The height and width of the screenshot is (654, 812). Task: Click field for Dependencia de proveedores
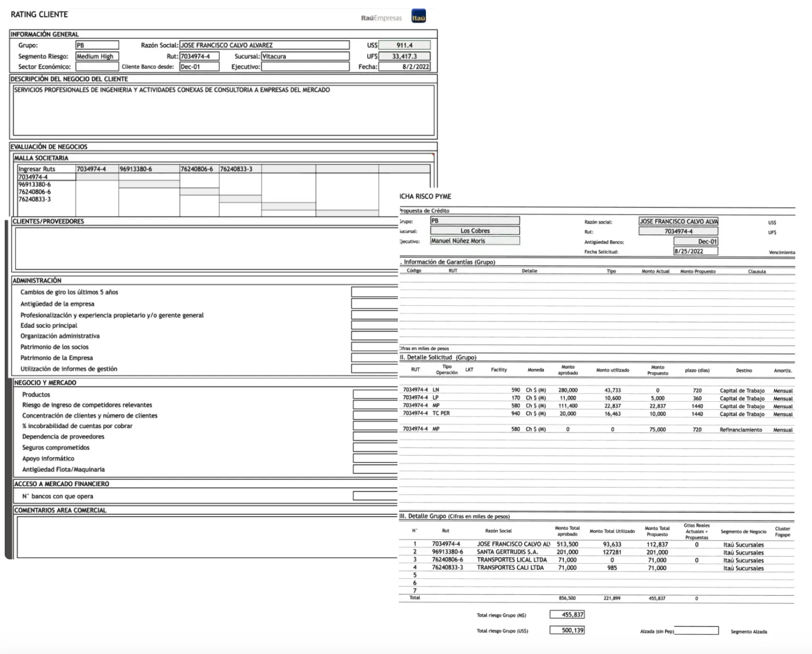[x=376, y=437]
